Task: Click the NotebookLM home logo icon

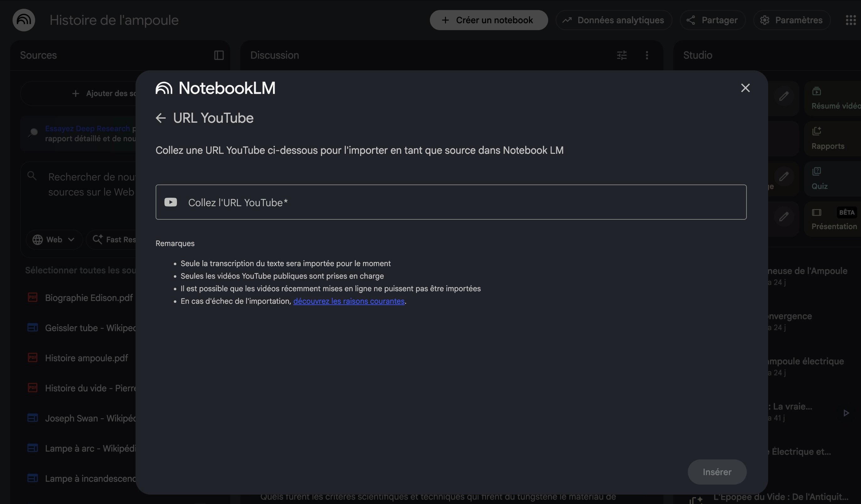Action: [x=24, y=20]
